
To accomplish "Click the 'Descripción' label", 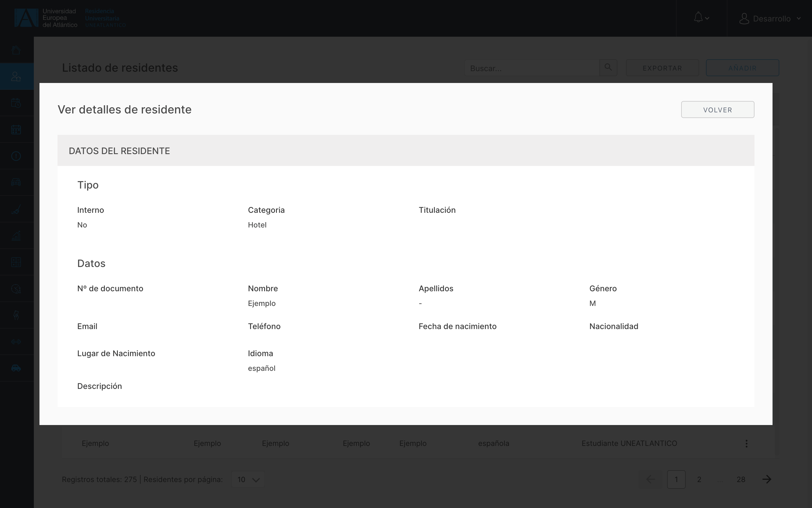I will click(x=100, y=386).
